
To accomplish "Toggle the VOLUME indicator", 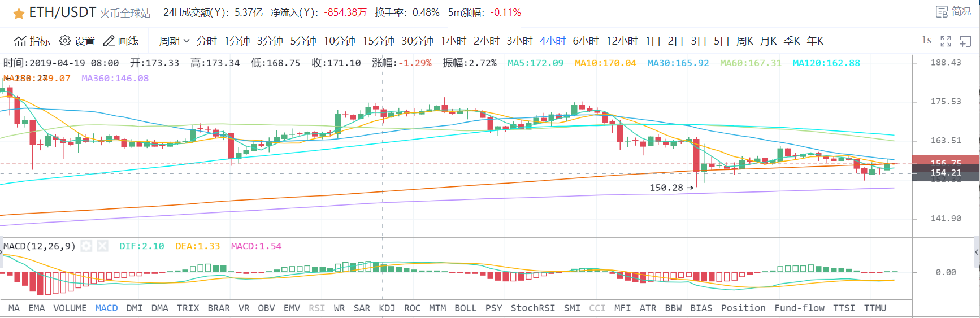I will tap(70, 308).
